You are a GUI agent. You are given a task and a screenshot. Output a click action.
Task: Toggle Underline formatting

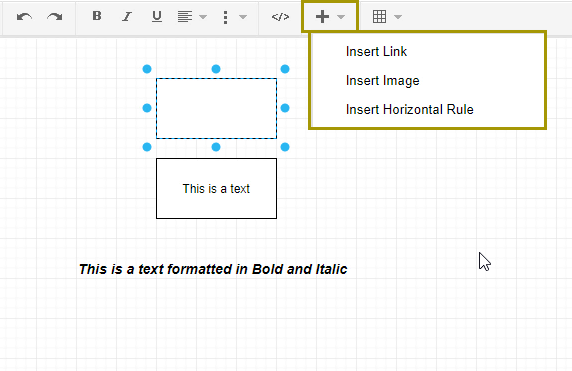[x=157, y=16]
